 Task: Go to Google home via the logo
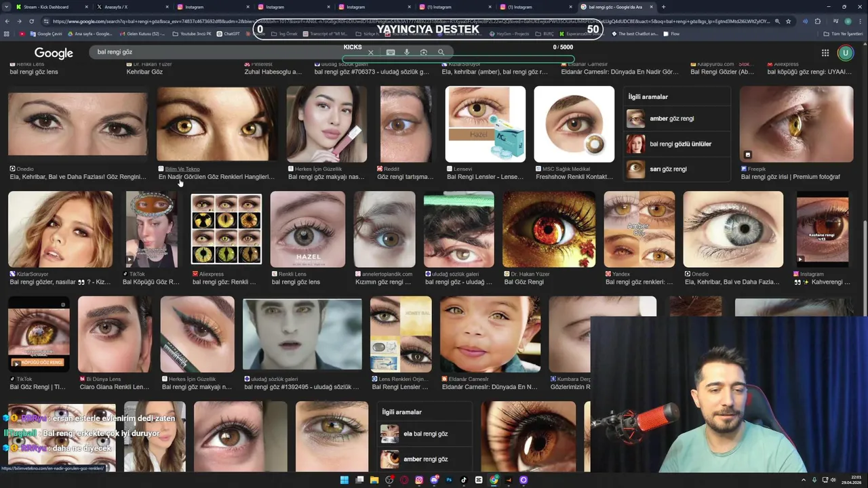point(54,53)
